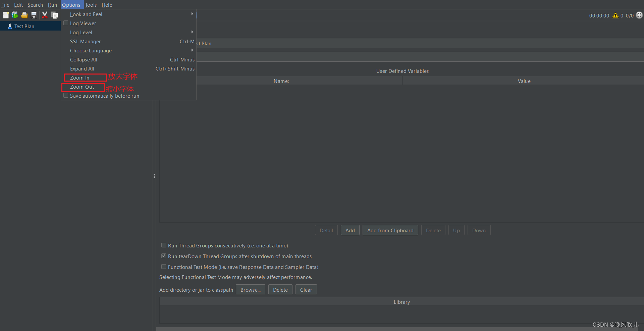Click the Cut scissors icon

point(45,15)
